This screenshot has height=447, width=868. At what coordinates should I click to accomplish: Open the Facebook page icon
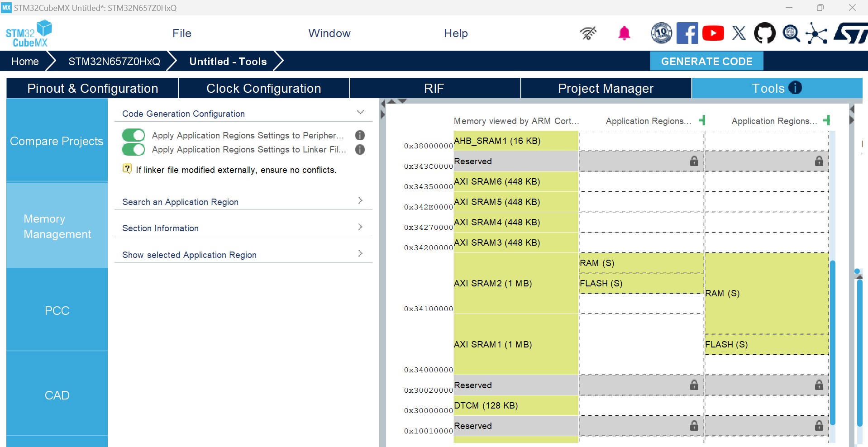click(687, 33)
